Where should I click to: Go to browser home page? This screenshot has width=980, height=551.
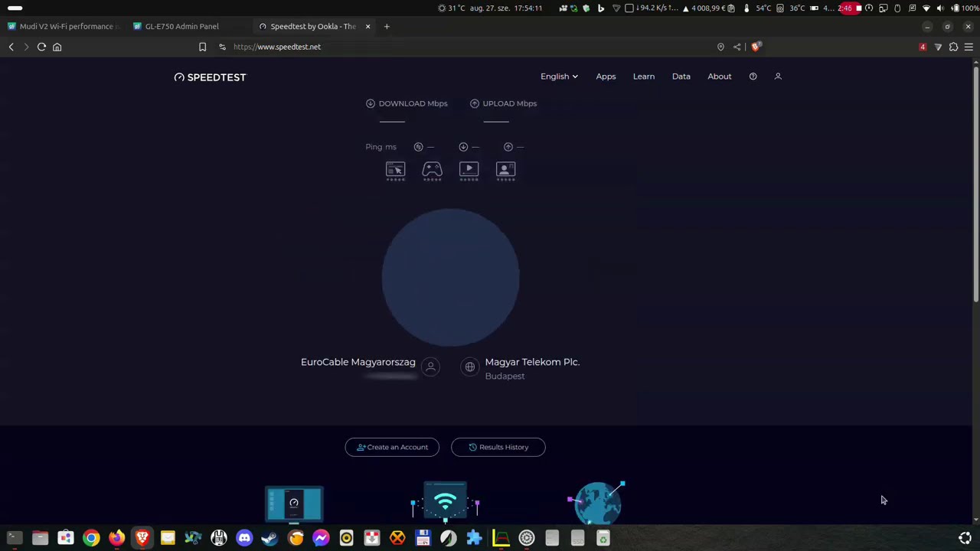tap(57, 47)
